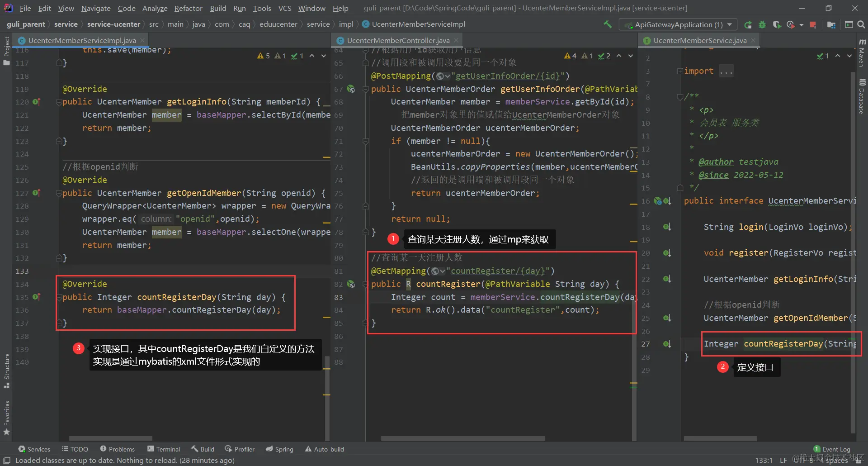Open the VCS menu

[x=285, y=8]
